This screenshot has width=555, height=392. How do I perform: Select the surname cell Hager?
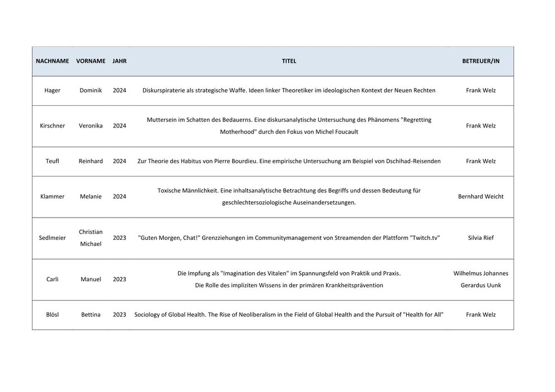(52, 91)
